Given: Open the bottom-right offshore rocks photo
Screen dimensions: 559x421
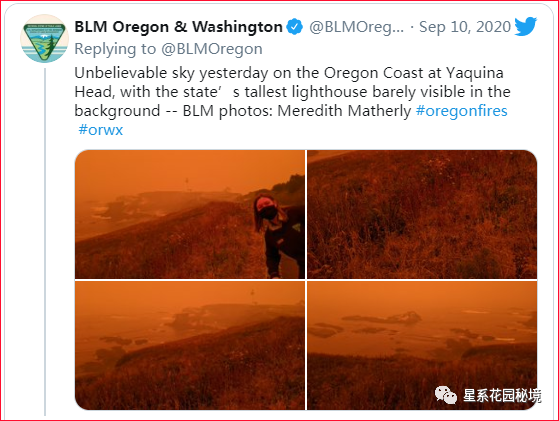Looking at the screenshot, I should [x=422, y=345].
